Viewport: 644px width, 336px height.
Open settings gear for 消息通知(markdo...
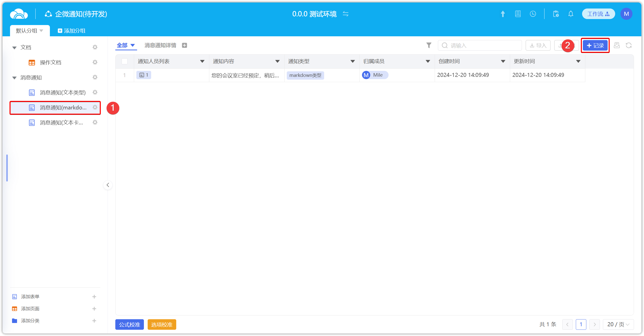(x=95, y=107)
